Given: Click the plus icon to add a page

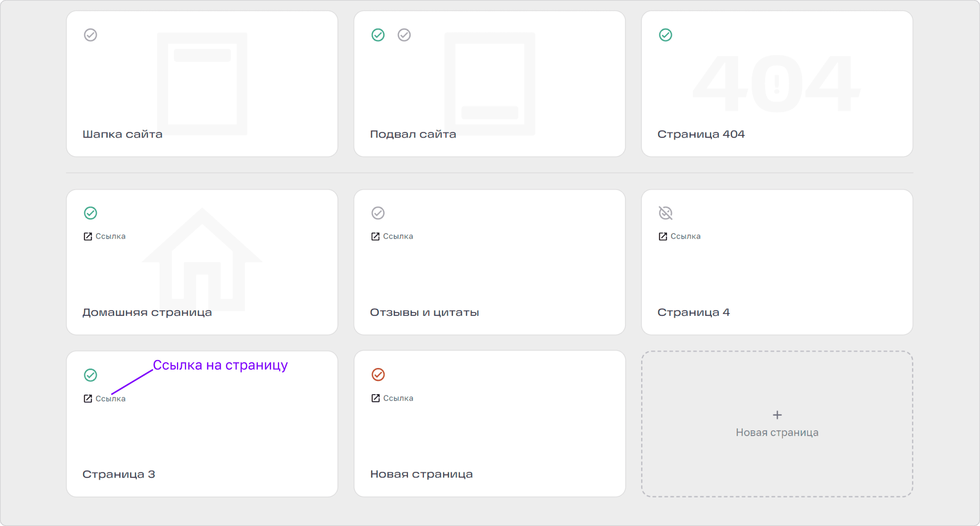Looking at the screenshot, I should [x=777, y=415].
